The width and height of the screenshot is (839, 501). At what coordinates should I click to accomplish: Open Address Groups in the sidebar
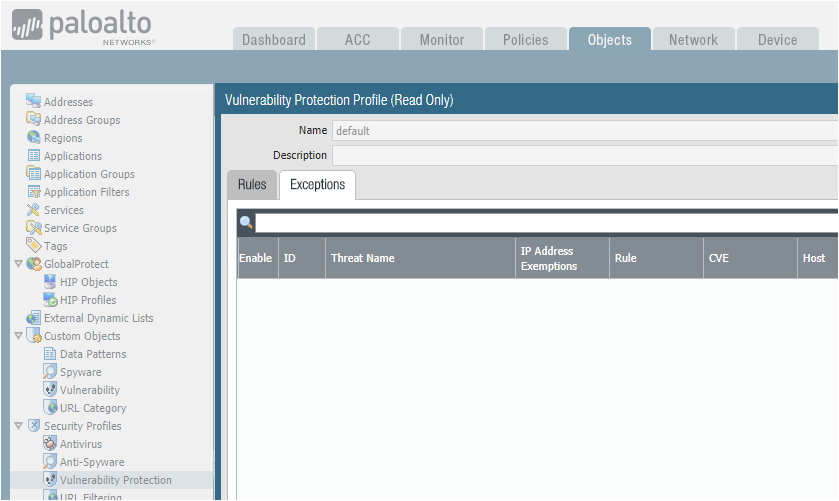[x=82, y=120]
